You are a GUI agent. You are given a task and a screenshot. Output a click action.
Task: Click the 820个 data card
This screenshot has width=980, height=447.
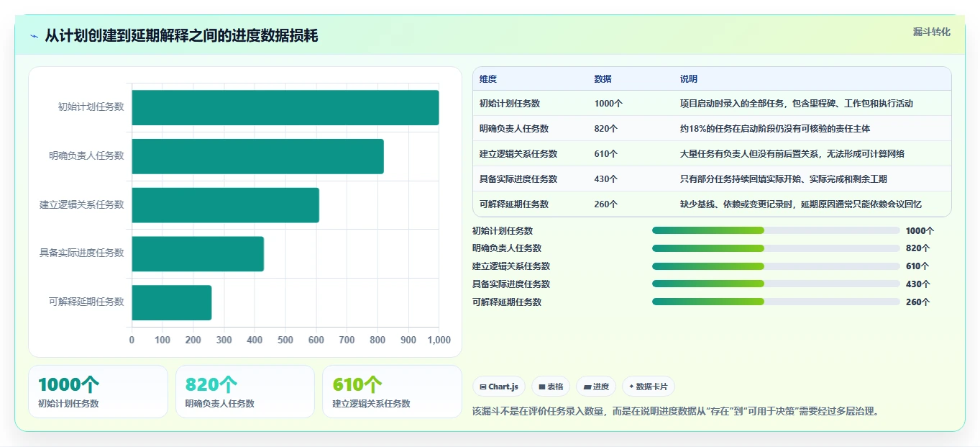[245, 392]
